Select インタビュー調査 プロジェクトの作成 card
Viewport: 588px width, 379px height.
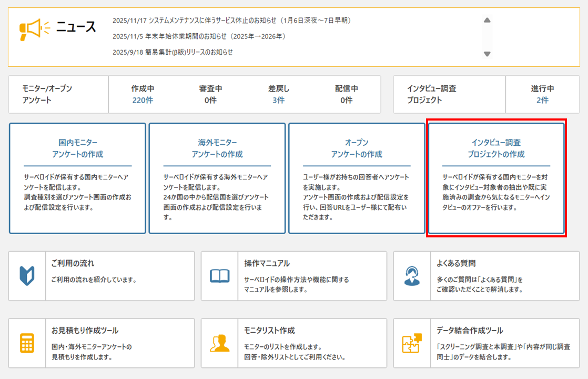(x=496, y=178)
